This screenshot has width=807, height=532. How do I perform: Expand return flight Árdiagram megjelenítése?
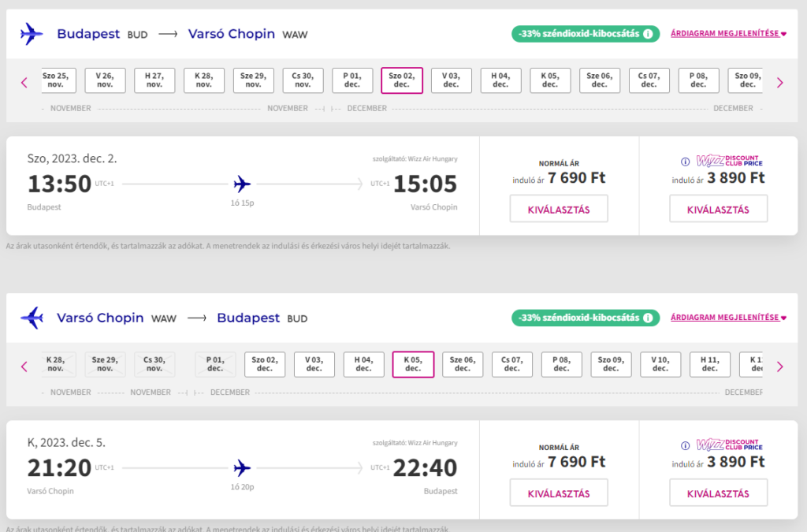728,318
